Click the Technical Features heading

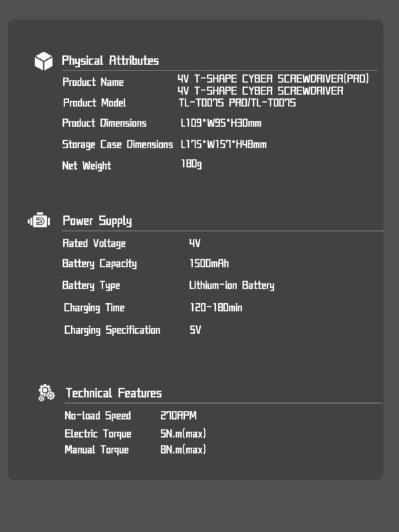(x=114, y=393)
